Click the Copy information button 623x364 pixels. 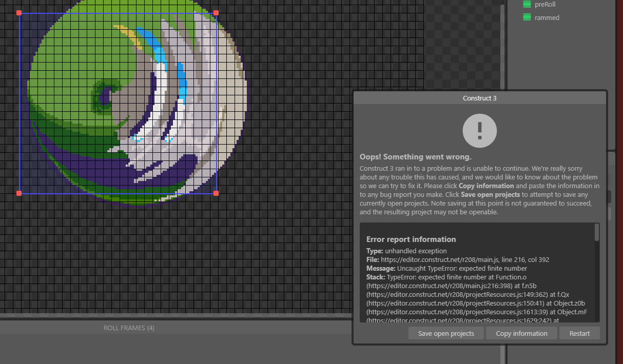point(521,333)
